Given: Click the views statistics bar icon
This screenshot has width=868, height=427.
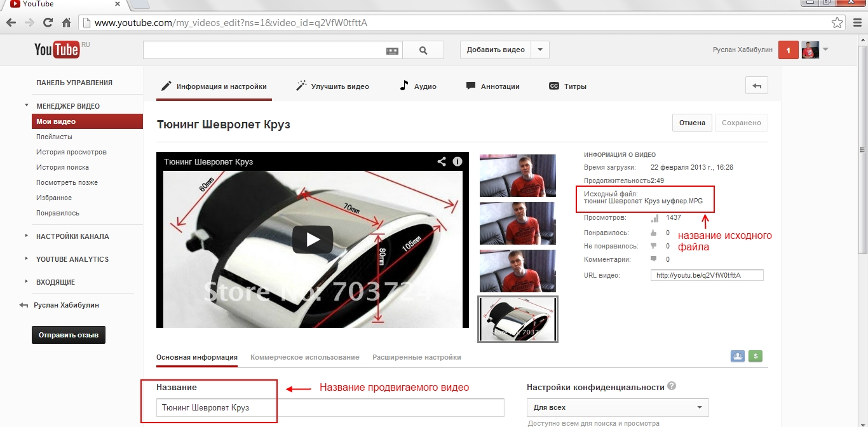Looking at the screenshot, I should [655, 218].
